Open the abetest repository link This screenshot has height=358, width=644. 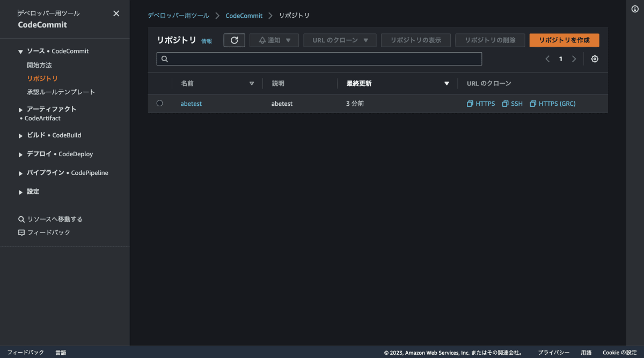tap(191, 104)
